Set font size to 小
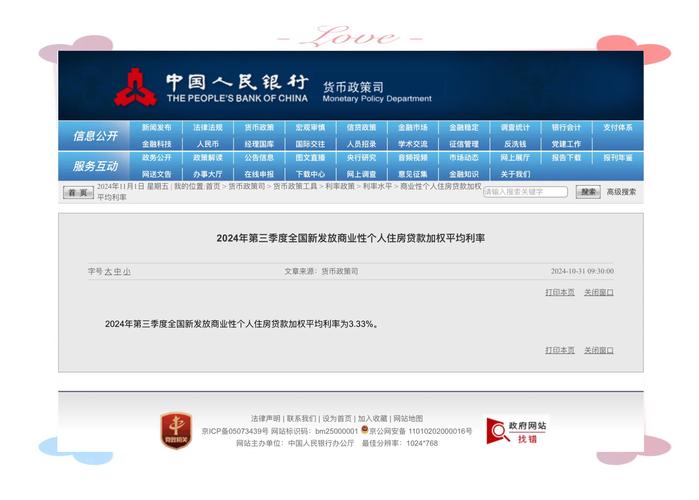Image resolution: width=699 pixels, height=500 pixels. pyautogui.click(x=127, y=271)
